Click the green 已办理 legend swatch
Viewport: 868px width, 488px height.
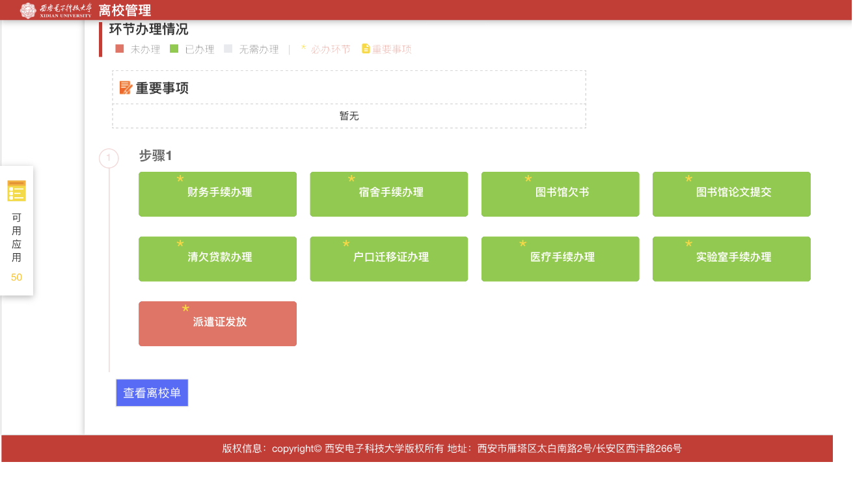click(x=174, y=49)
